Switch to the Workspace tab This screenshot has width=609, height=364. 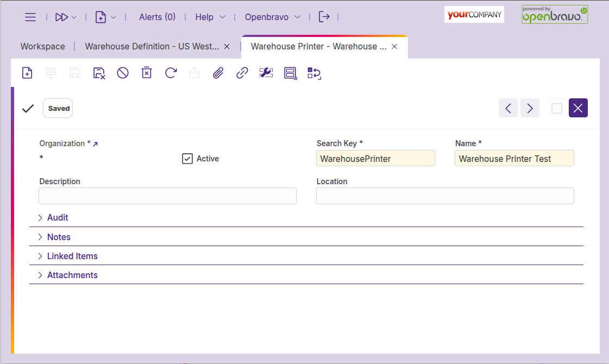[42, 46]
